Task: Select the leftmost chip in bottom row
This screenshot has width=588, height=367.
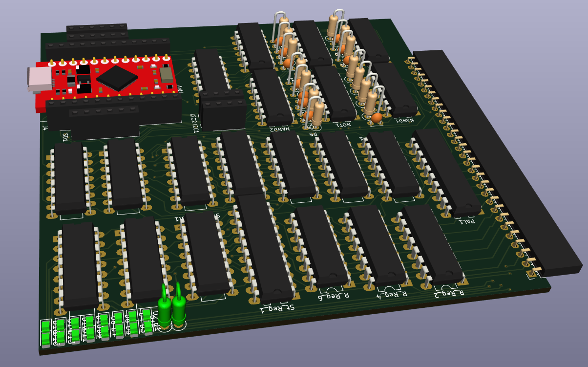Action: pos(80,265)
